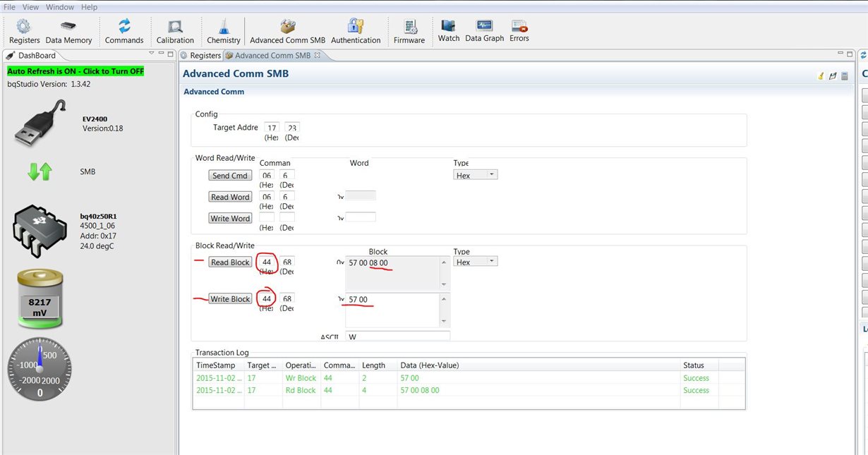The image size is (868, 455).
Task: Click Write Block data scrollbar down arrow
Action: [x=445, y=322]
